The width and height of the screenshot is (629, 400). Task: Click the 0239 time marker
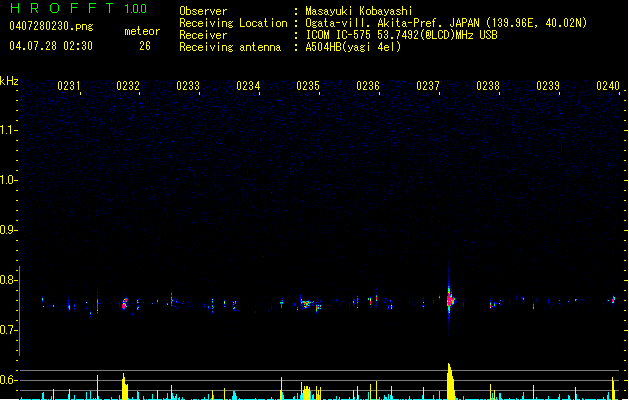[x=548, y=86]
